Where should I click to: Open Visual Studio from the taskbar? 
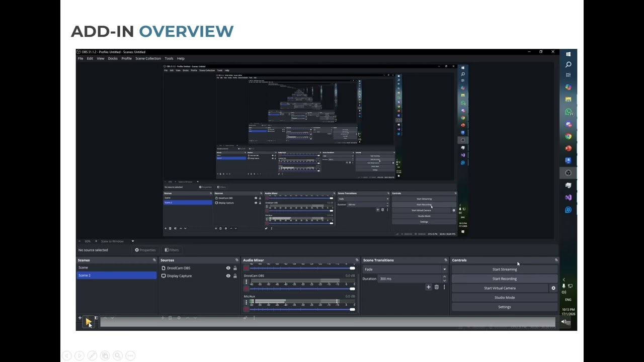click(568, 198)
